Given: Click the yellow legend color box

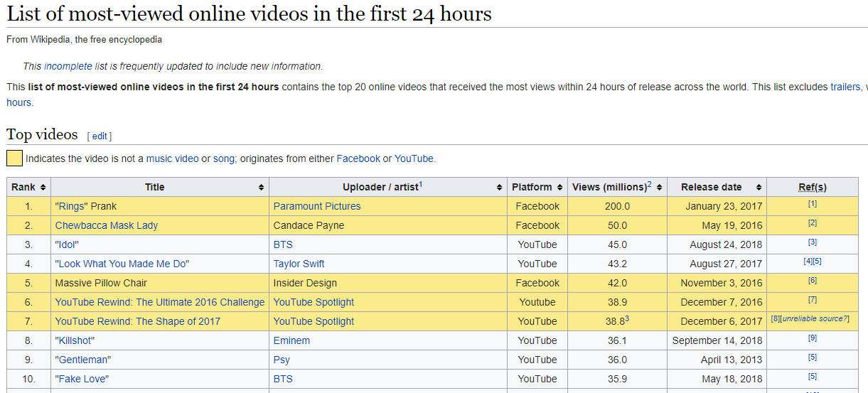Looking at the screenshot, I should [14, 158].
